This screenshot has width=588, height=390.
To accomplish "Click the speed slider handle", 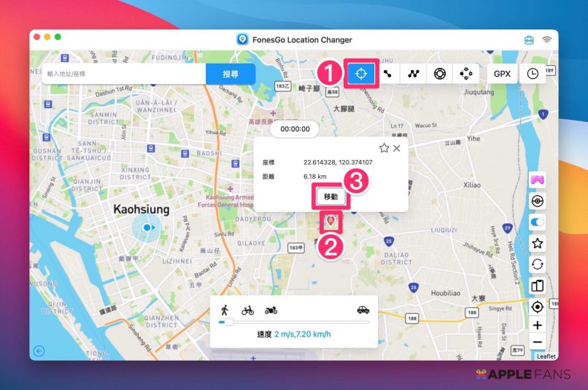I will coord(228,321).
